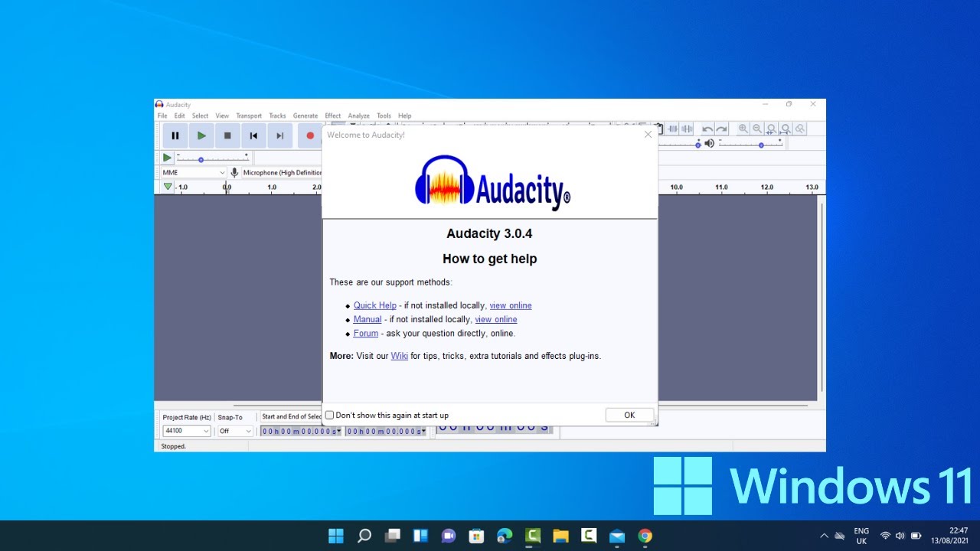Click the Zoom Toggle icon

pyautogui.click(x=799, y=129)
